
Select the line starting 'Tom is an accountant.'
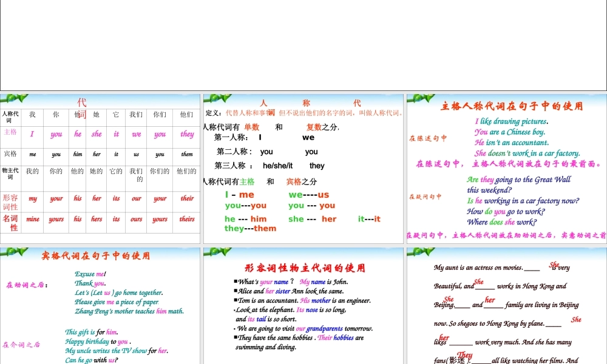pyautogui.click(x=302, y=300)
